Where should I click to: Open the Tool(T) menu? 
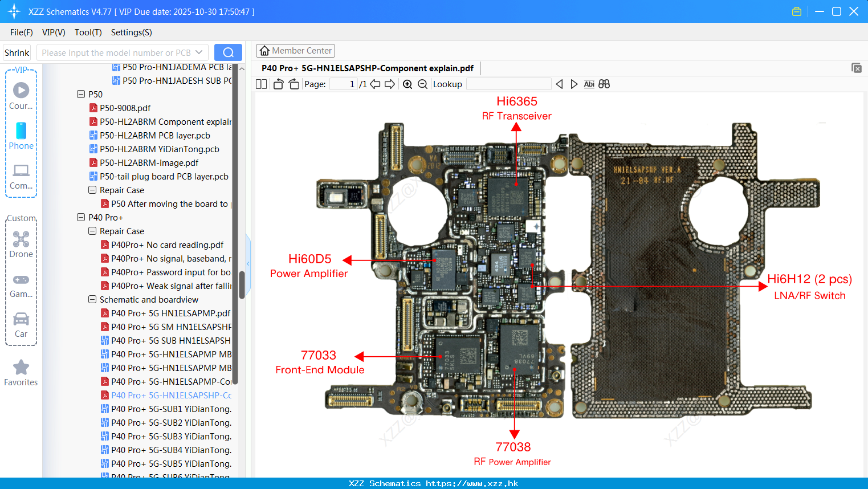pos(88,32)
